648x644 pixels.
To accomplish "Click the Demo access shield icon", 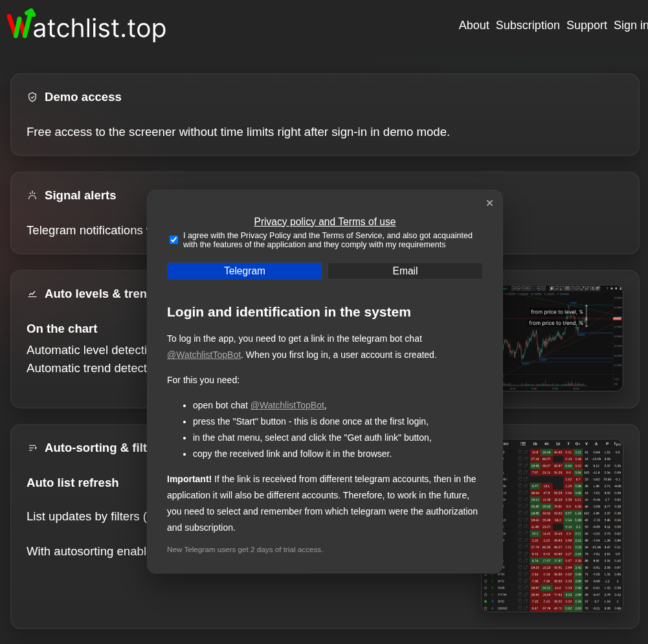I will point(32,97).
